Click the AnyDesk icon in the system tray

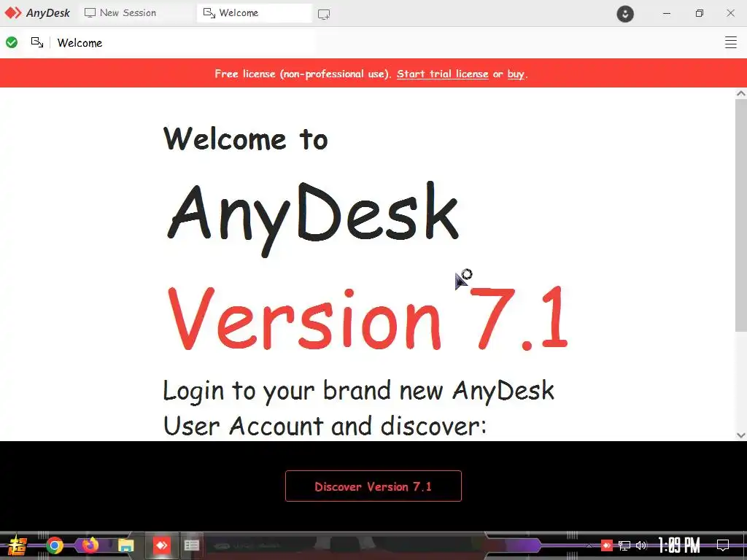tap(606, 545)
